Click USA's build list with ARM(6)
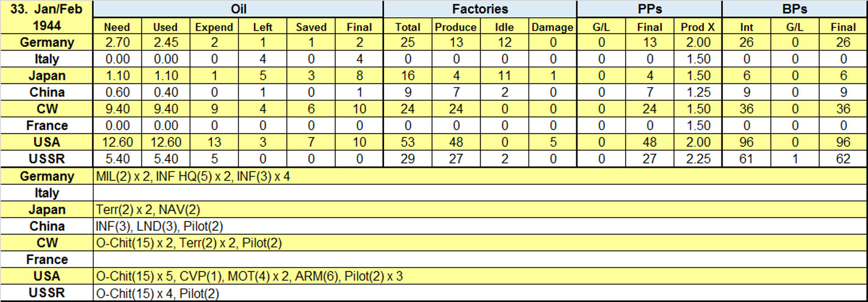868x302 pixels. click(x=249, y=276)
